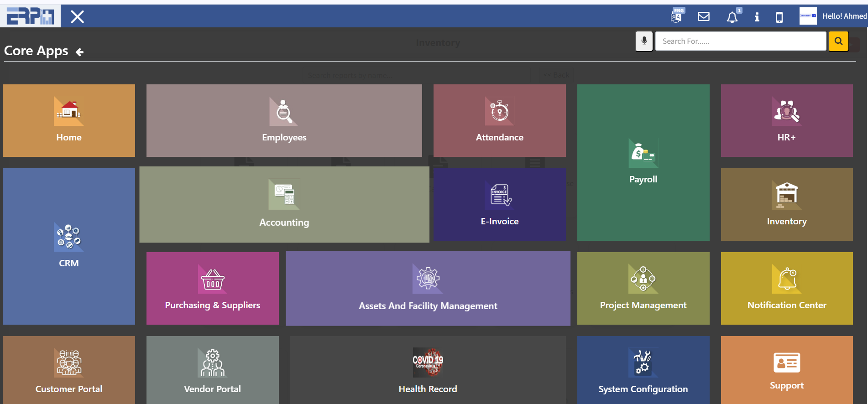
Task: Go to System Configuration
Action: click(643, 370)
